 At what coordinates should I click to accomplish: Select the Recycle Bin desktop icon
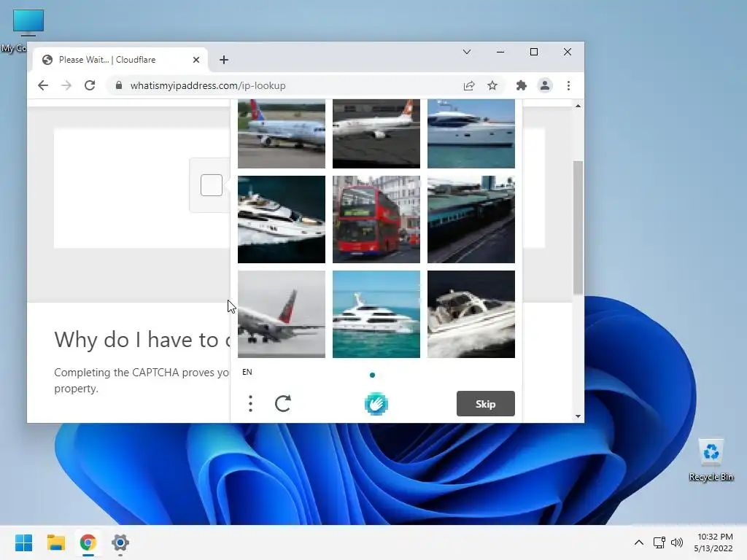[x=711, y=460]
